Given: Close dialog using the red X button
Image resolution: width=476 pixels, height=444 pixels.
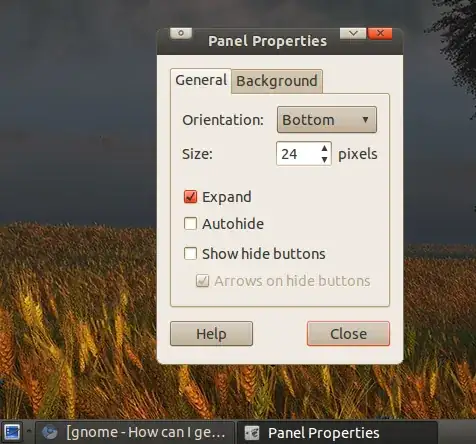Looking at the screenshot, I should click(380, 33).
